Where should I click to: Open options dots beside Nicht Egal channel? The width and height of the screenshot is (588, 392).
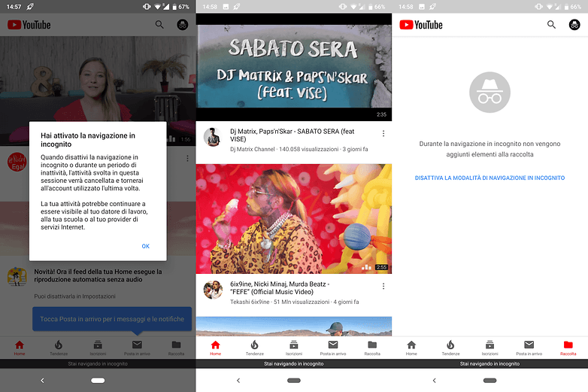point(187,158)
